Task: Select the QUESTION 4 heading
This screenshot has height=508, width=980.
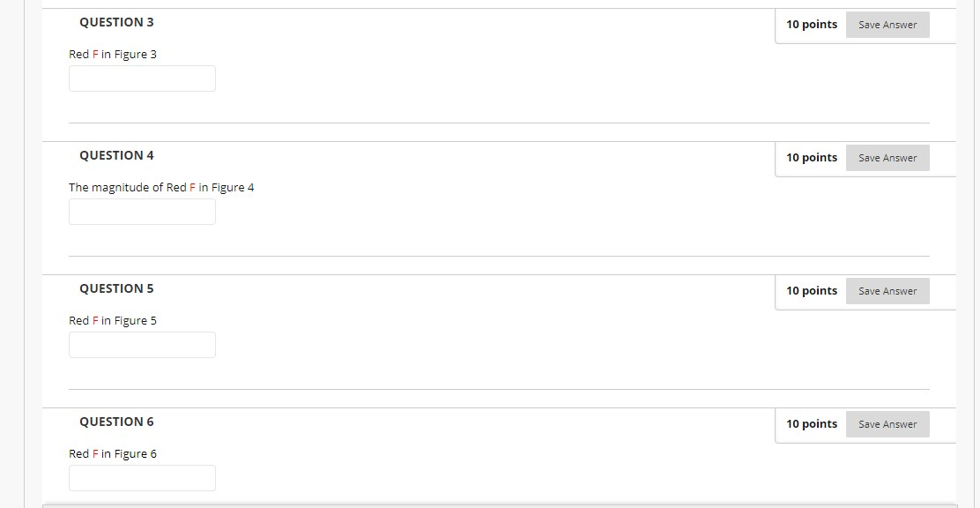Action: tap(116, 156)
